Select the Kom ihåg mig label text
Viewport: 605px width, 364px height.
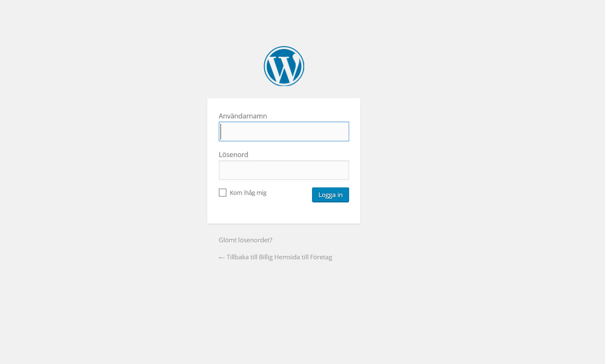(248, 193)
